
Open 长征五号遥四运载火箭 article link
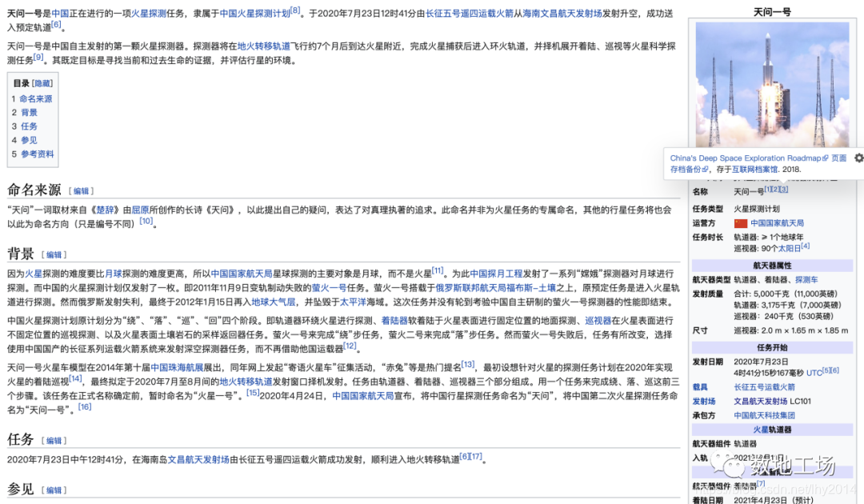(x=470, y=14)
